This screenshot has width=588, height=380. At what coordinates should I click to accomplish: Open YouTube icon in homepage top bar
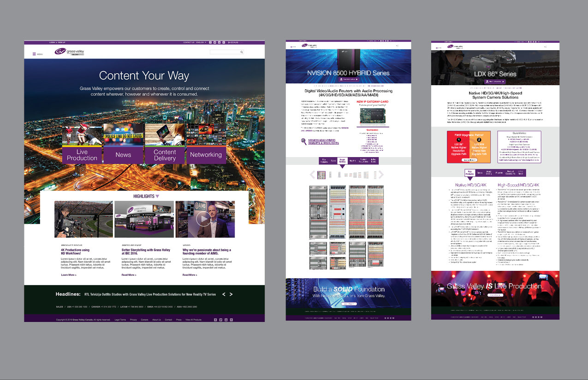click(224, 42)
